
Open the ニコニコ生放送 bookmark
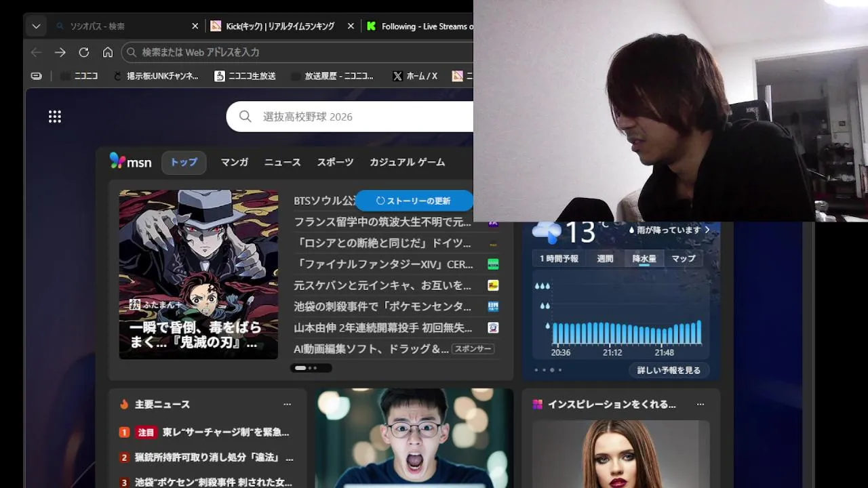coord(245,76)
